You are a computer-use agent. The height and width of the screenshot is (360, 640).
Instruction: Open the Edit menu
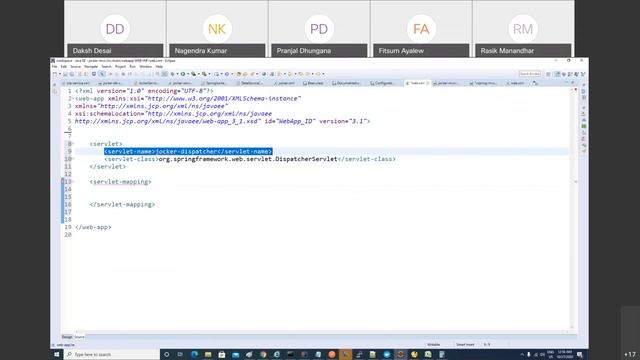click(x=64, y=67)
